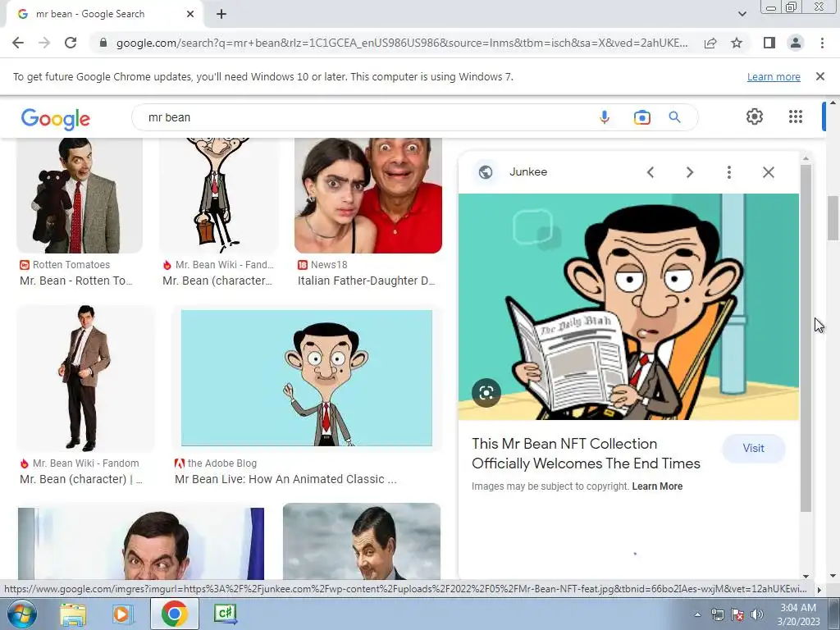The image size is (840, 630).
Task: Focus the mr bean search field
Action: coord(364,117)
